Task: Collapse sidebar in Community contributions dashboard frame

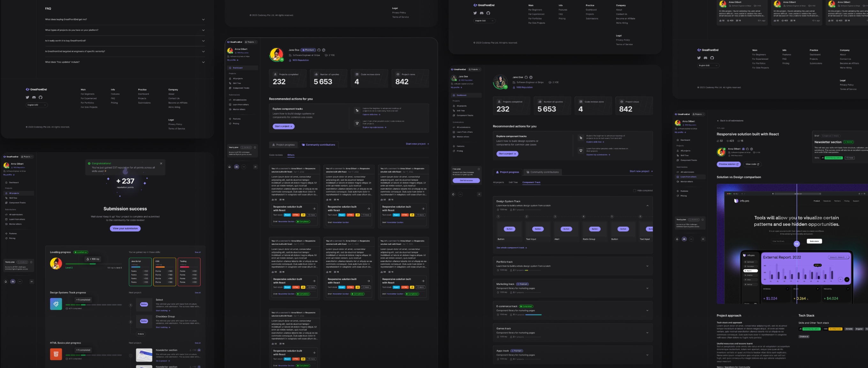Action: [255, 167]
